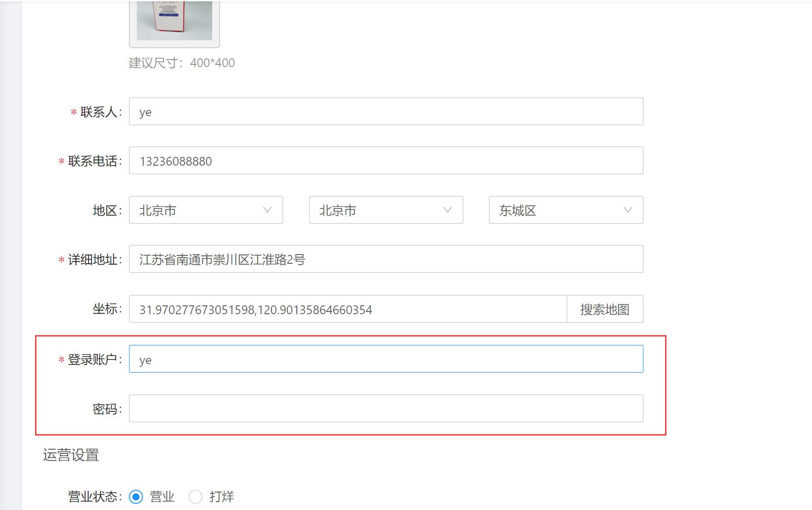Click the 详细地址 address field

coord(386,259)
